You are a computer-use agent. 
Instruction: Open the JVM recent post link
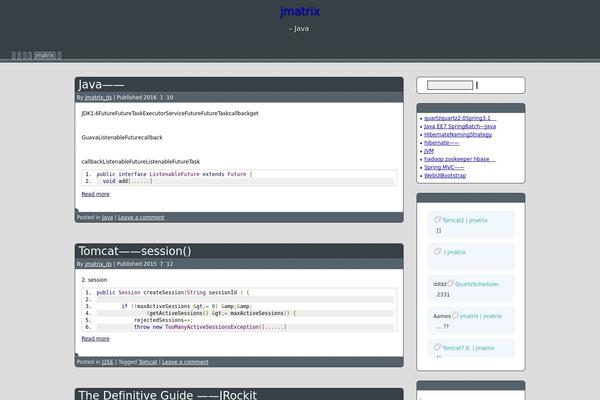click(429, 151)
